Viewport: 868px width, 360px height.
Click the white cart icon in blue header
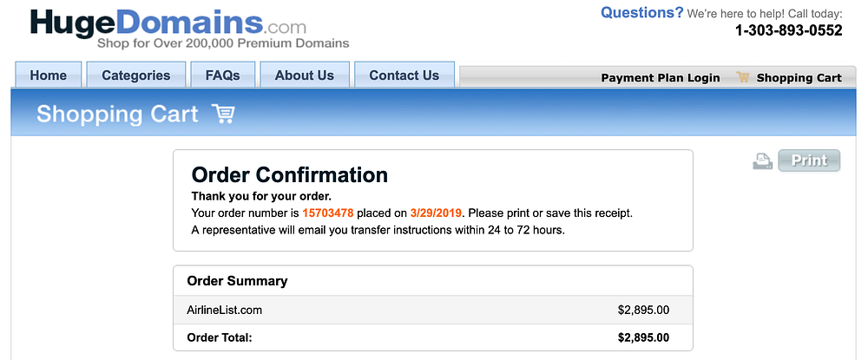click(x=223, y=114)
